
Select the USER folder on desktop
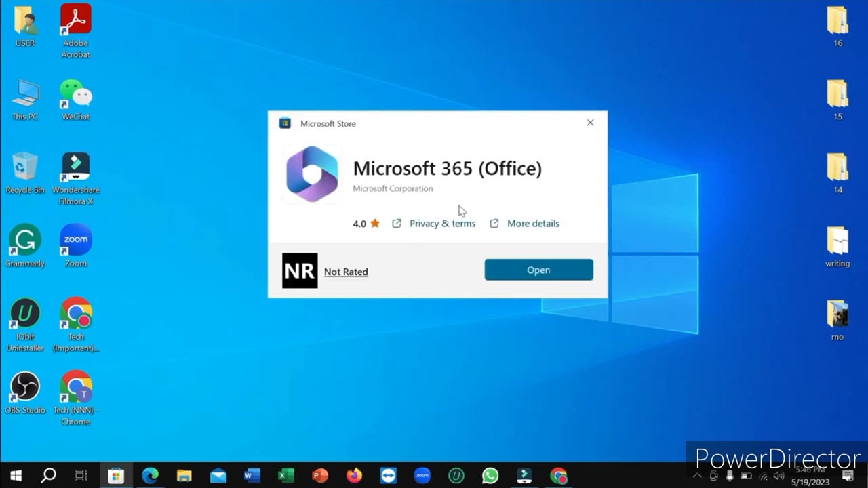coord(25,27)
